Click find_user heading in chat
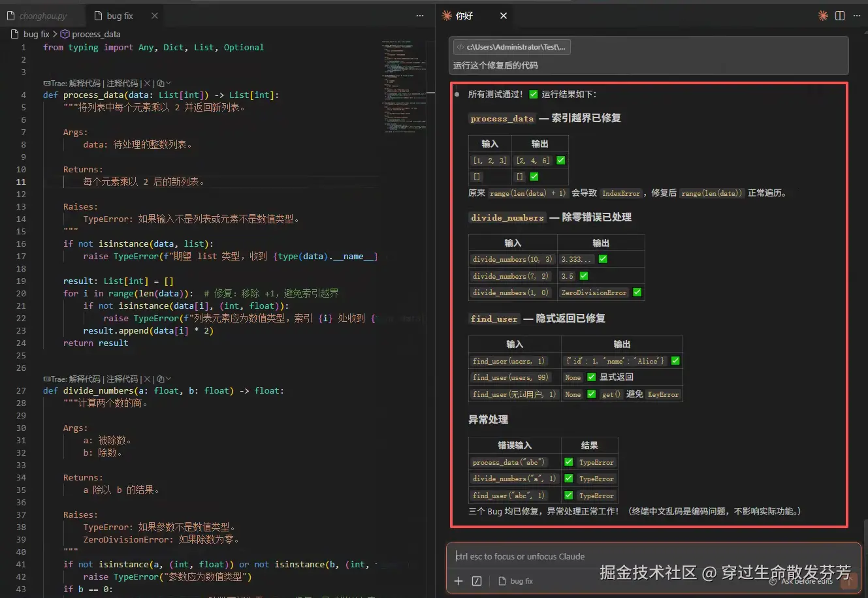868x598 pixels. (494, 319)
